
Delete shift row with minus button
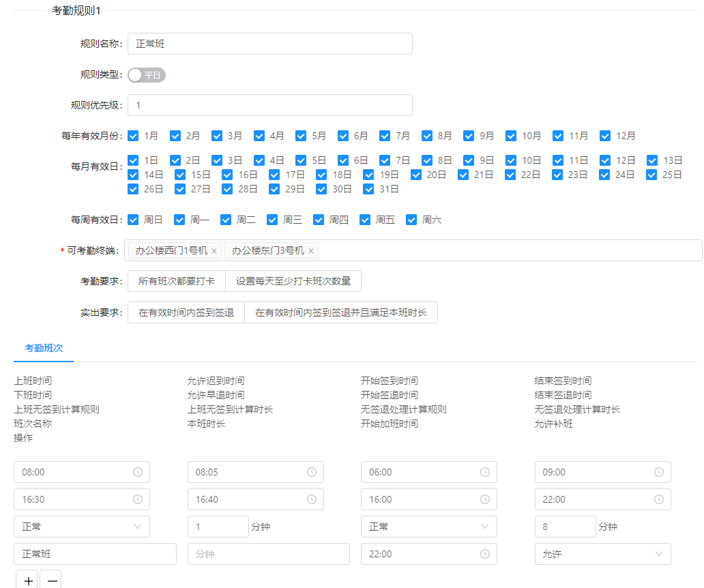click(52, 580)
